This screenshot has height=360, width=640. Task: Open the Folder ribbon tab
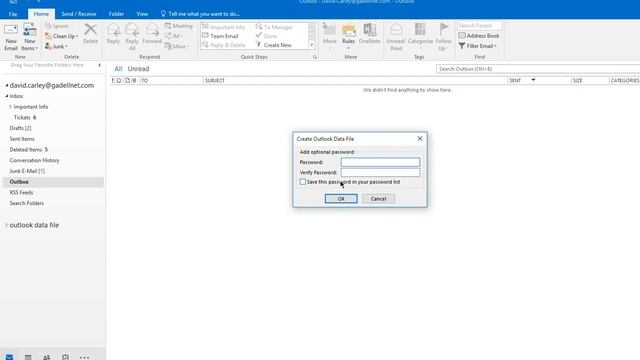pos(116,14)
